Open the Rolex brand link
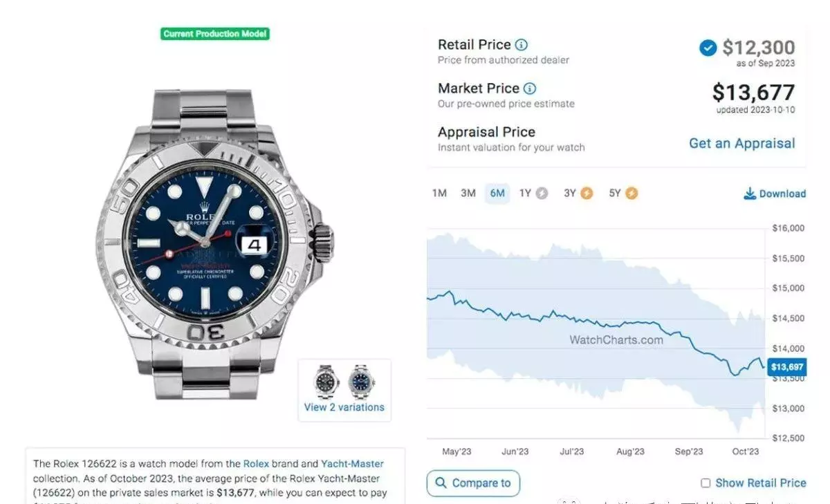This screenshot has height=504, width=830. (256, 464)
